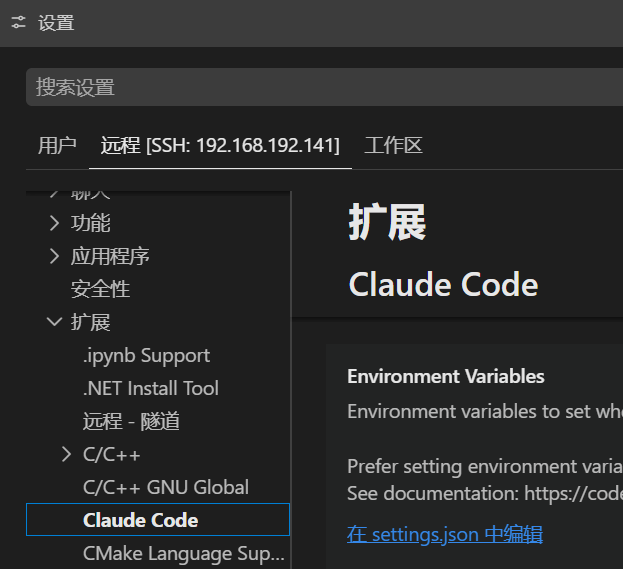Open the 应用程序 tree item
The width and height of the screenshot is (623, 569).
pos(110,256)
